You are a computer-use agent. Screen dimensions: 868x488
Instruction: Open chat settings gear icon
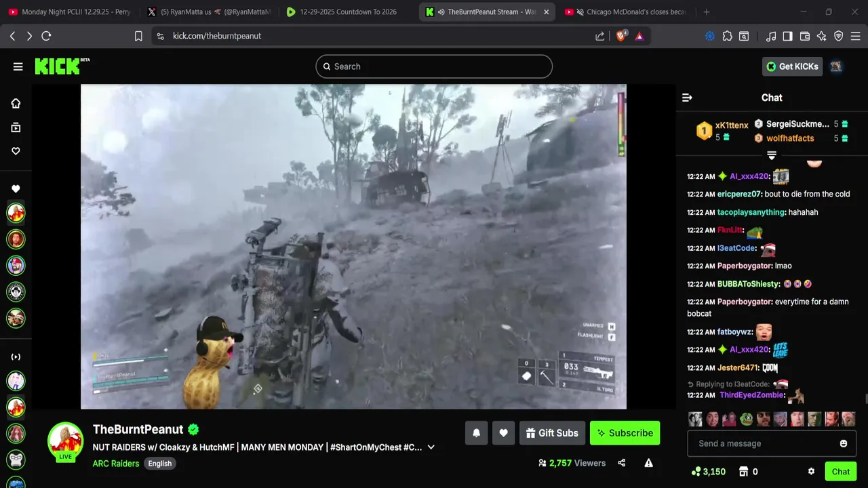tap(811, 471)
